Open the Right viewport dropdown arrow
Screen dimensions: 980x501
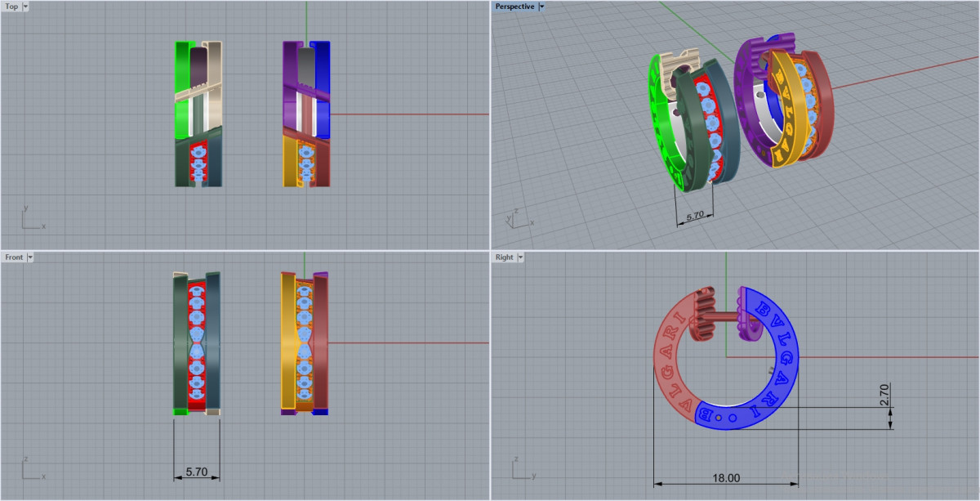pyautogui.click(x=521, y=257)
